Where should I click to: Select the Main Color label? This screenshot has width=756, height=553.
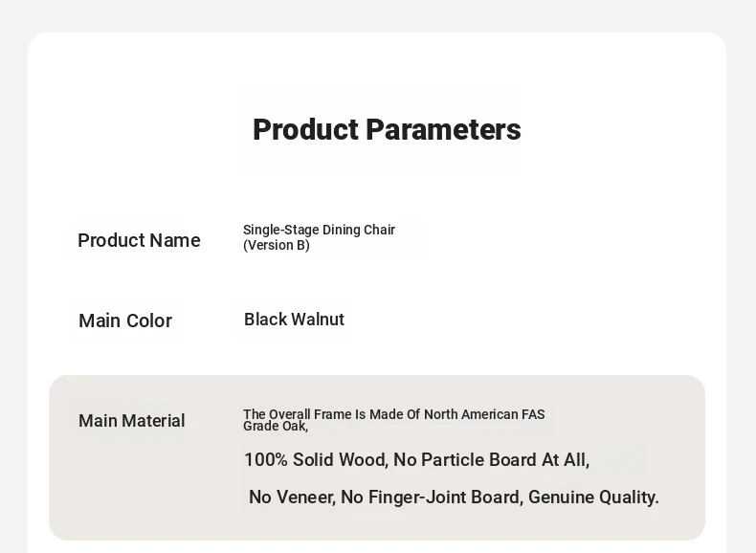[x=125, y=321]
